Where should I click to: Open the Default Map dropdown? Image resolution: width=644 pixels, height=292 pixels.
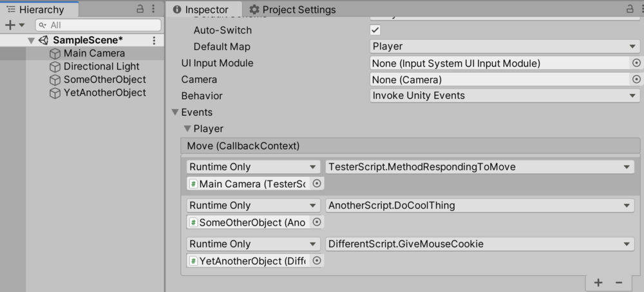click(504, 46)
